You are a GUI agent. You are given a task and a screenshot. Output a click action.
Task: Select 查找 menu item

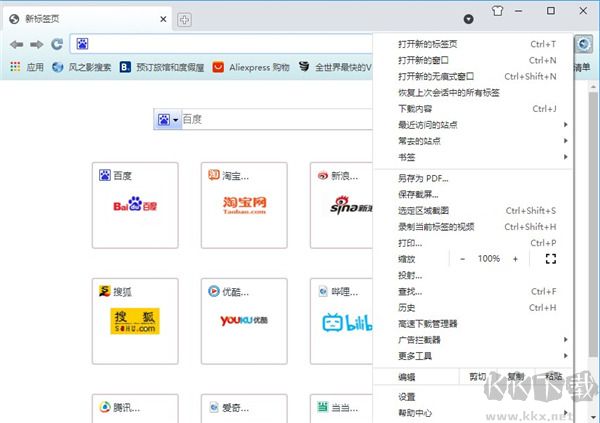(473, 292)
